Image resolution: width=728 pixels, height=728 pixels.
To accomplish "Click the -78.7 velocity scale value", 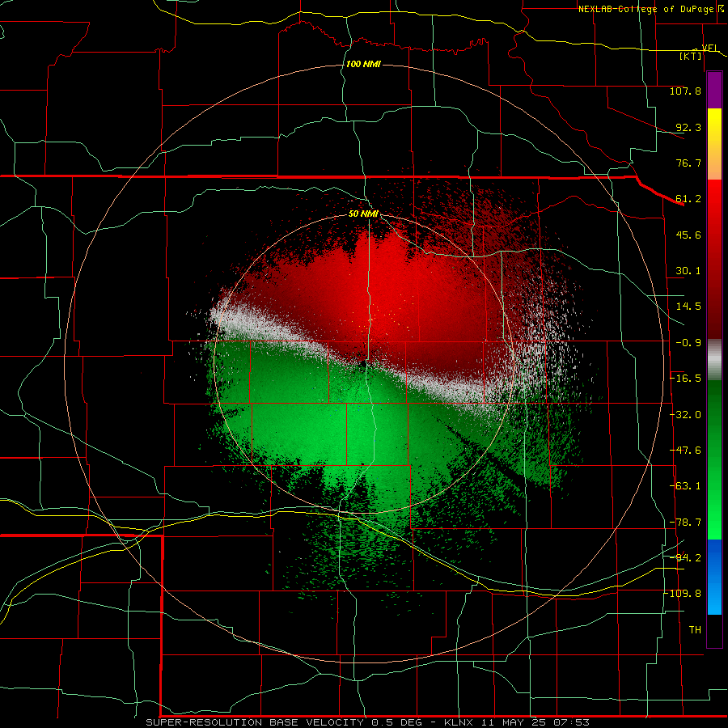I will 685,523.
